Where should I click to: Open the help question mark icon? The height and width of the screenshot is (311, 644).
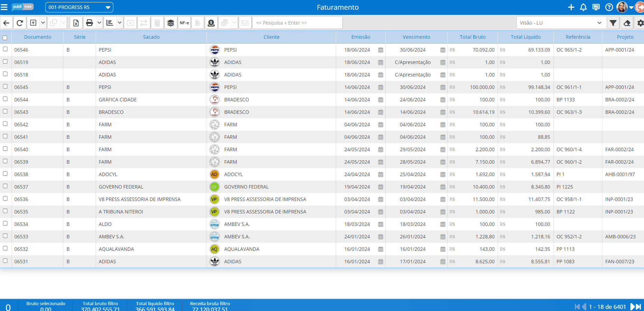(609, 7)
